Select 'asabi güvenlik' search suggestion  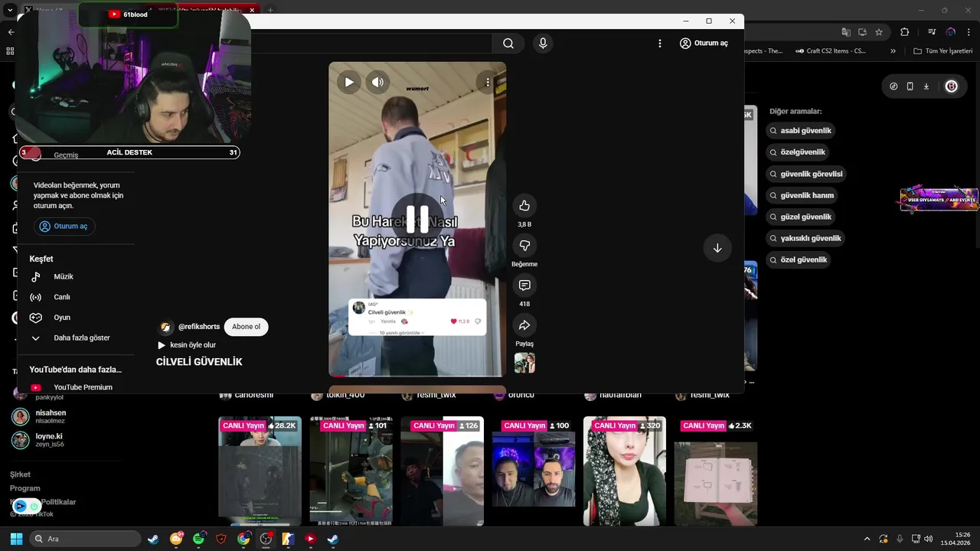[x=801, y=131]
